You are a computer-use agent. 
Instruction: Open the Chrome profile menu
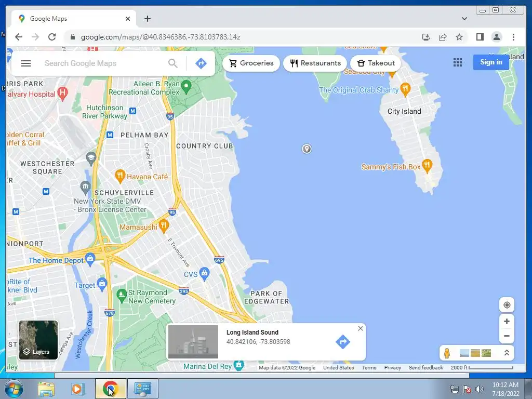(x=496, y=37)
